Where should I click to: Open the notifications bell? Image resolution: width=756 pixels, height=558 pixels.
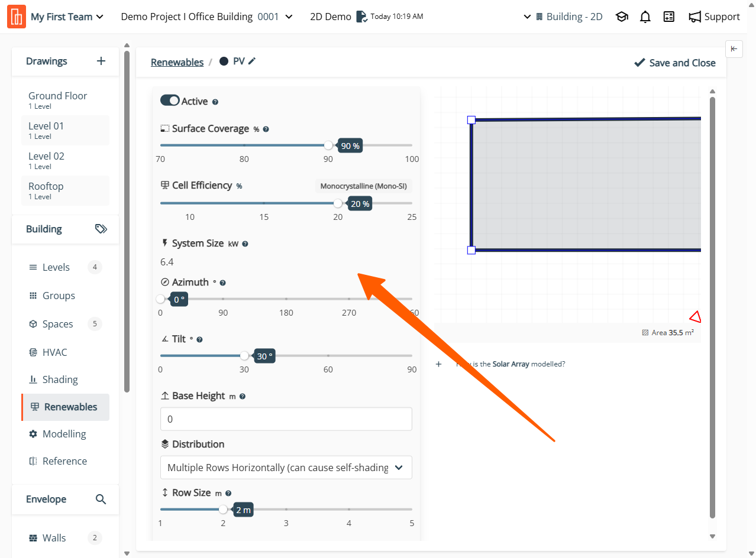coord(645,17)
